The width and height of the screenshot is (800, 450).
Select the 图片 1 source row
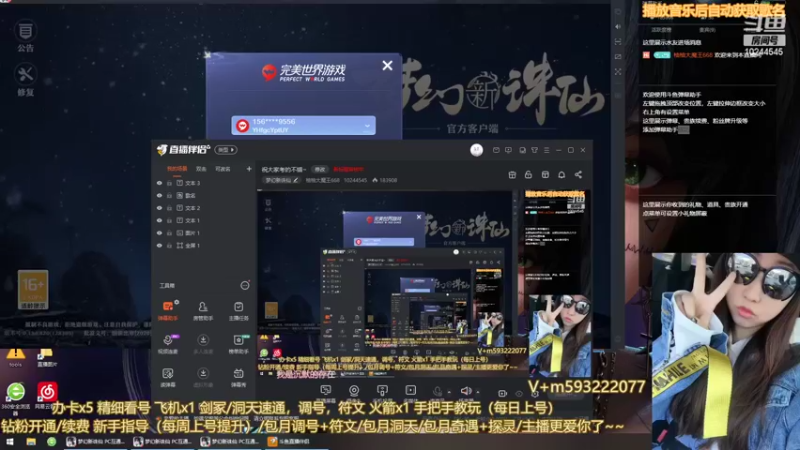204,233
